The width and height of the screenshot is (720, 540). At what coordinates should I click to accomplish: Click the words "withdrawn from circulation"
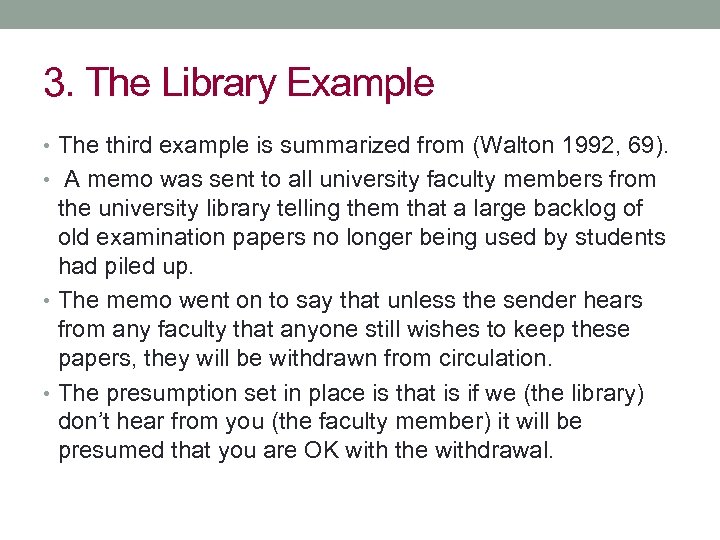coord(427,358)
